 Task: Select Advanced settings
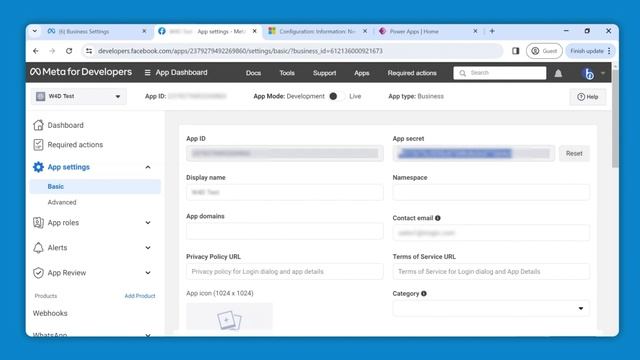[x=62, y=202]
